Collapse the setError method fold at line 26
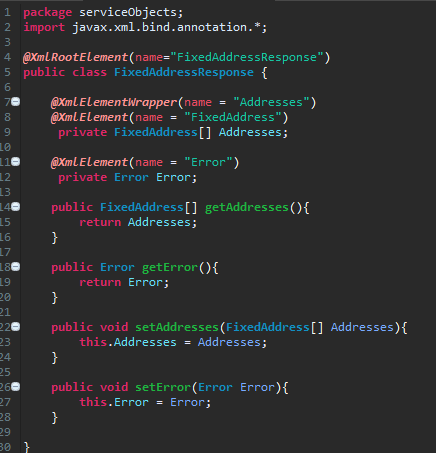 point(16,387)
